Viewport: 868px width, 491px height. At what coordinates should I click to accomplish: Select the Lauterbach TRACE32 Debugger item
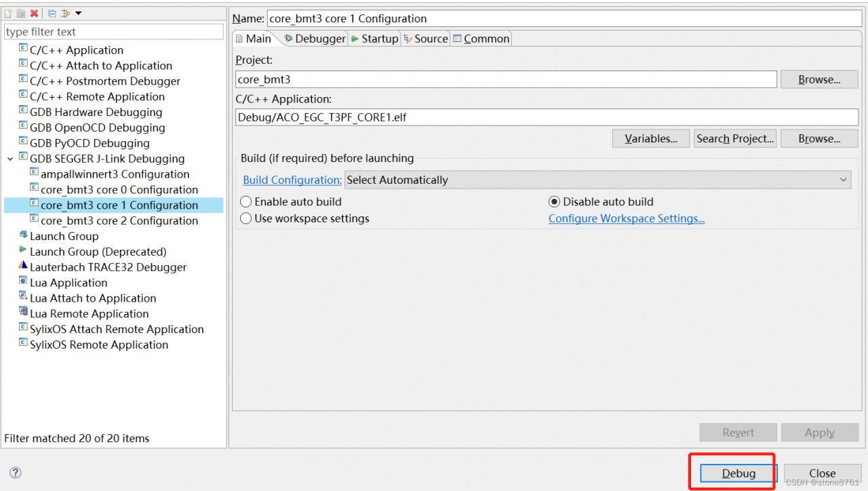coord(108,267)
